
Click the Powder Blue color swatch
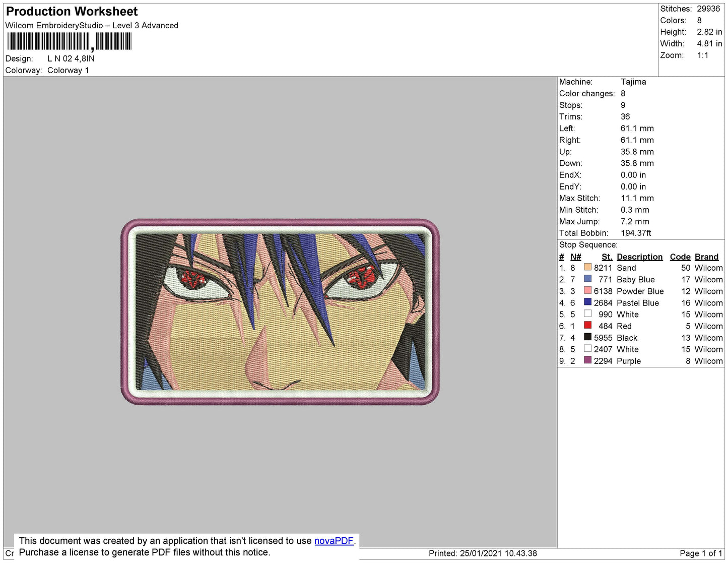[587, 290]
